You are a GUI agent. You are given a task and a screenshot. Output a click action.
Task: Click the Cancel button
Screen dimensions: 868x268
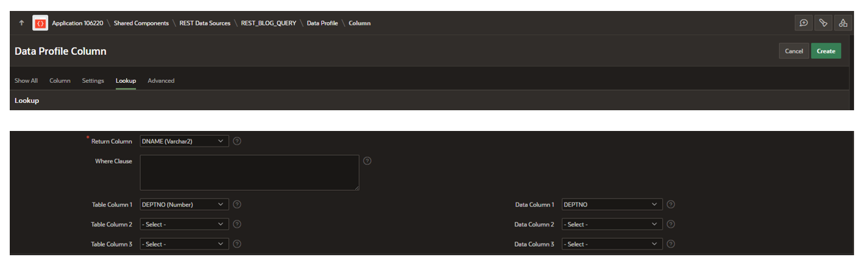(793, 51)
